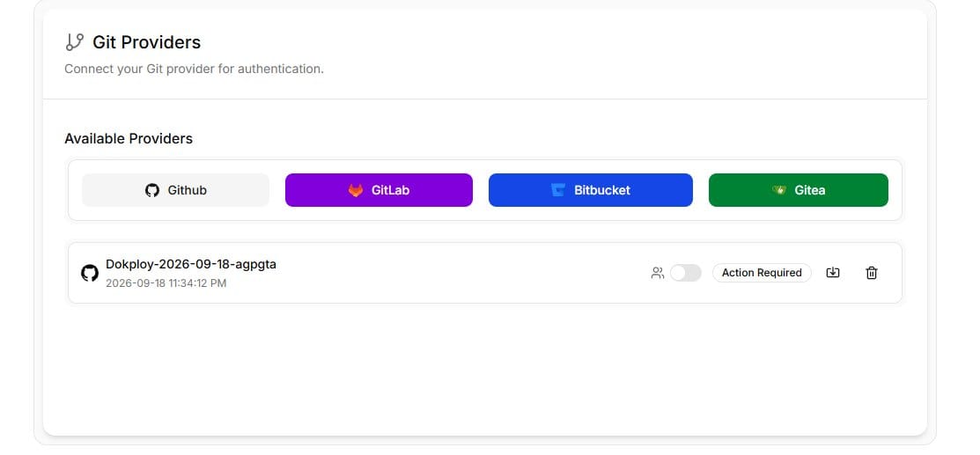The height and width of the screenshot is (455, 980).
Task: Click the install icon next to Action Required
Action: (832, 273)
